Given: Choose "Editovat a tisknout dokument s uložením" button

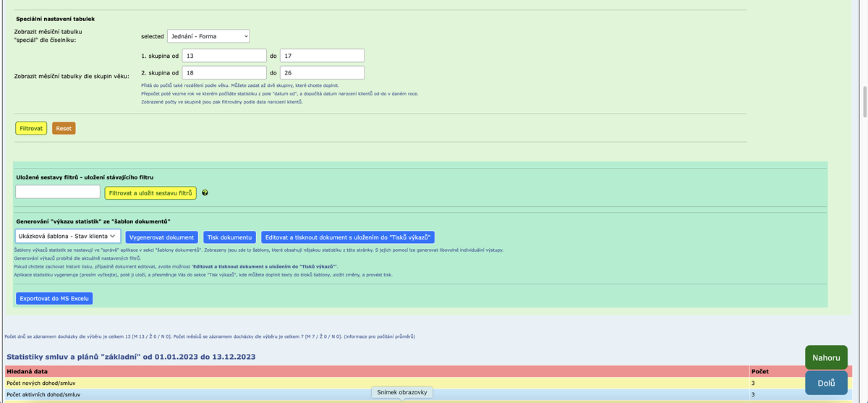Looking at the screenshot, I should [x=348, y=237].
